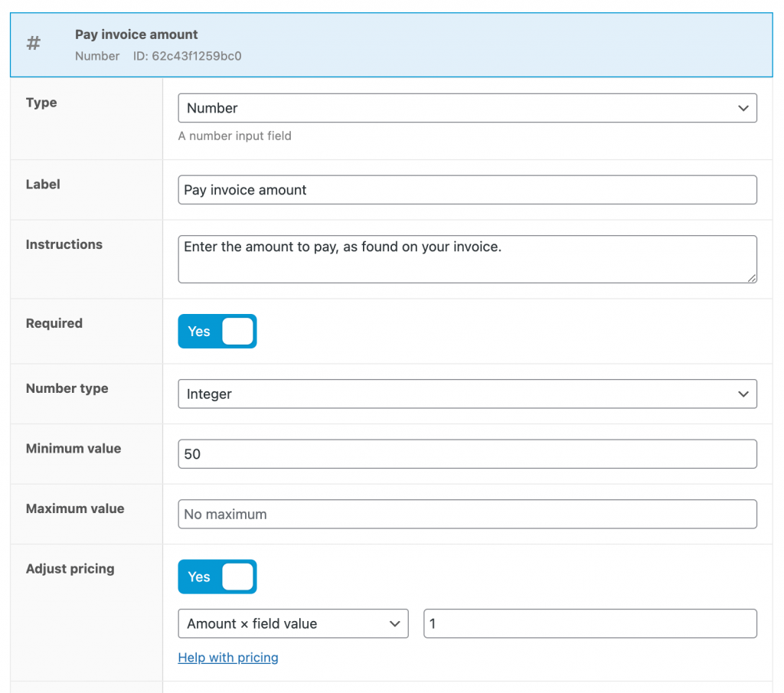Screen dimensions: 784x693
Task: Click the pricing formula dropdown chevron
Action: click(394, 623)
